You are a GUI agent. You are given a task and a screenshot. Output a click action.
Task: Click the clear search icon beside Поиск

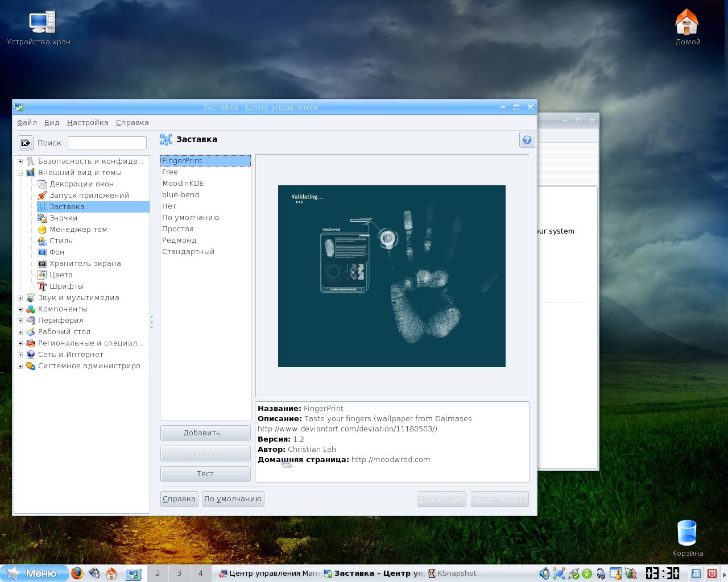(x=25, y=143)
